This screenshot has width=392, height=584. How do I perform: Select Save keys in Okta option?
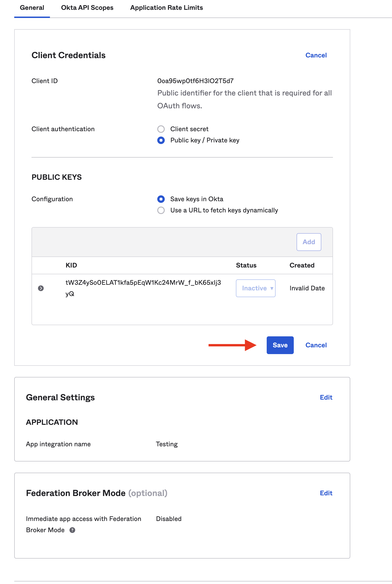tap(161, 199)
